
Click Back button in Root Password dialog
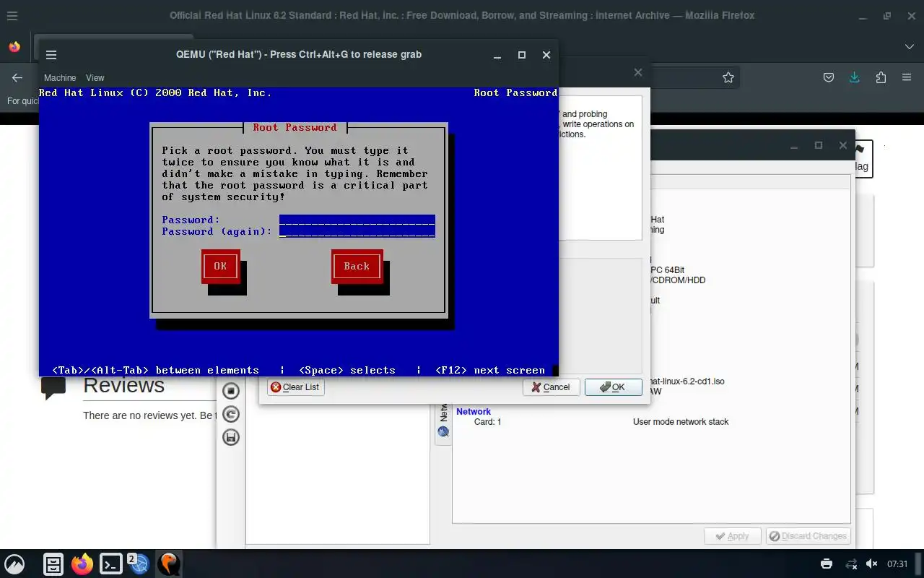[x=357, y=266]
